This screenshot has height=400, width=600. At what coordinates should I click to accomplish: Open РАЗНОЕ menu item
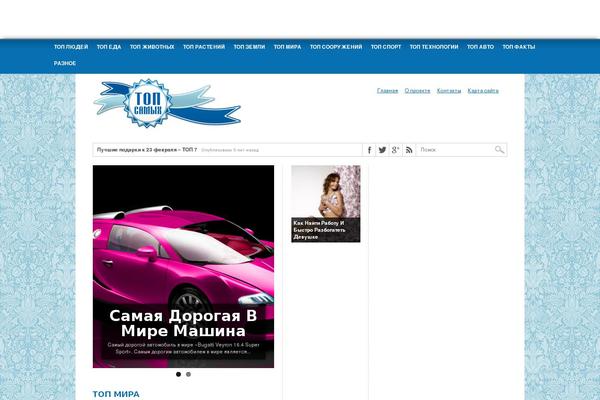click(65, 63)
